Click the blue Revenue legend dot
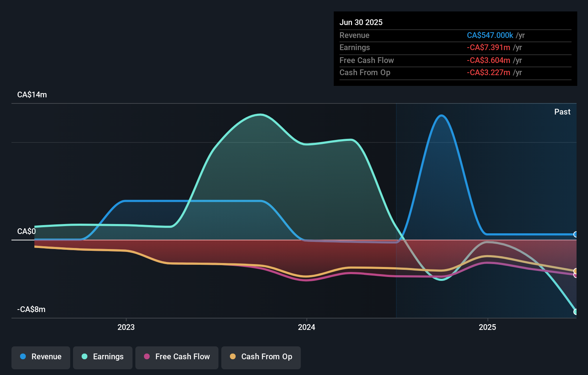 tap(23, 356)
